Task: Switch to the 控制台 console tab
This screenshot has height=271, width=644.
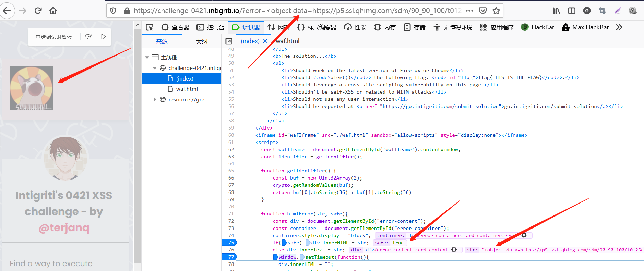Action: pos(211,27)
